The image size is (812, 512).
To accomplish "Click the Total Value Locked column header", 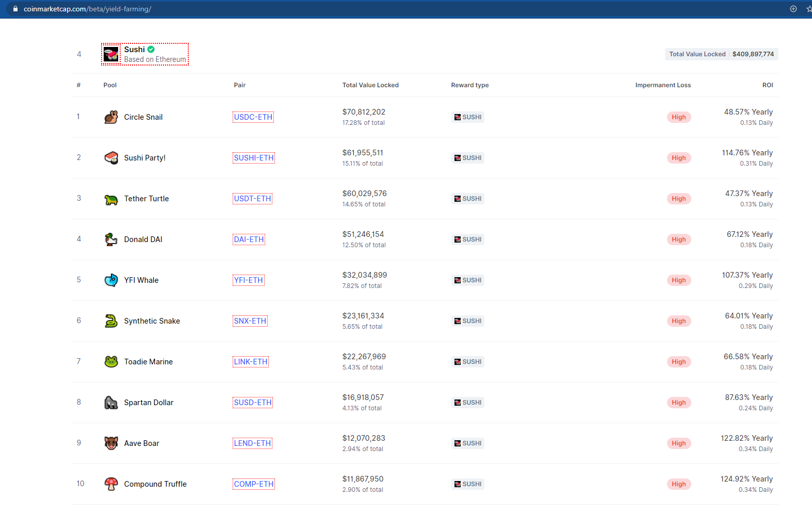I will (x=370, y=85).
